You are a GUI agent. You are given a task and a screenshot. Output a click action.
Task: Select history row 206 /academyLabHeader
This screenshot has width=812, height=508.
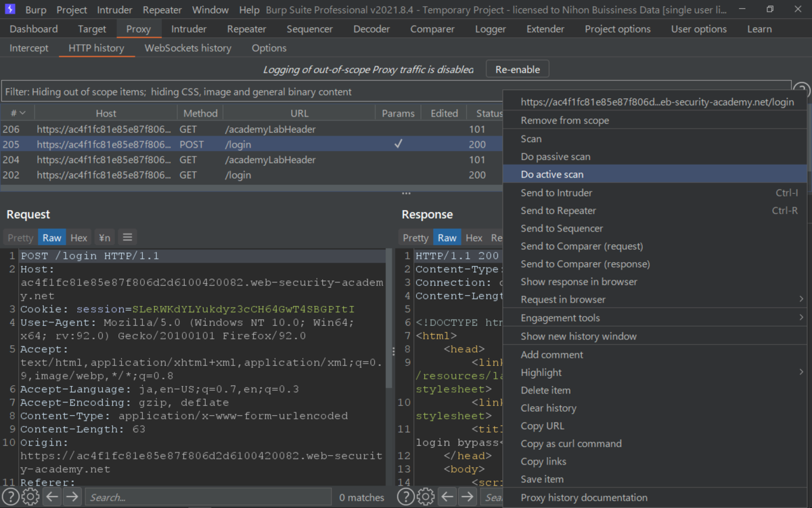point(252,129)
